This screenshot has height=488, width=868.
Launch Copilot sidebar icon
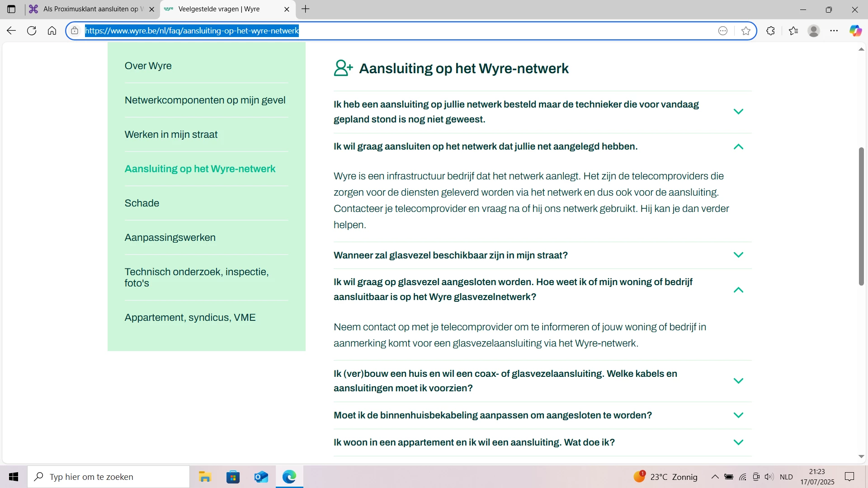click(x=855, y=31)
